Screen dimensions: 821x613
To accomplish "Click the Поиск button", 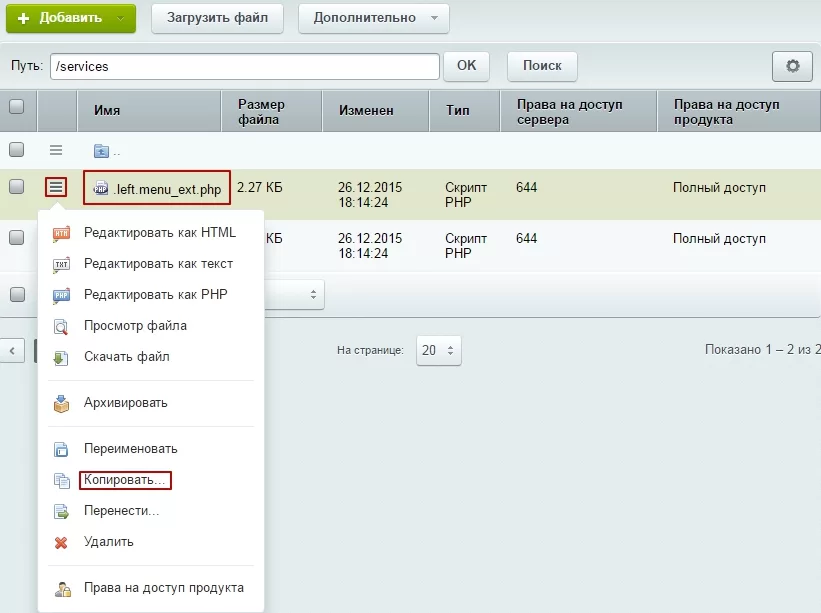I will point(542,66).
